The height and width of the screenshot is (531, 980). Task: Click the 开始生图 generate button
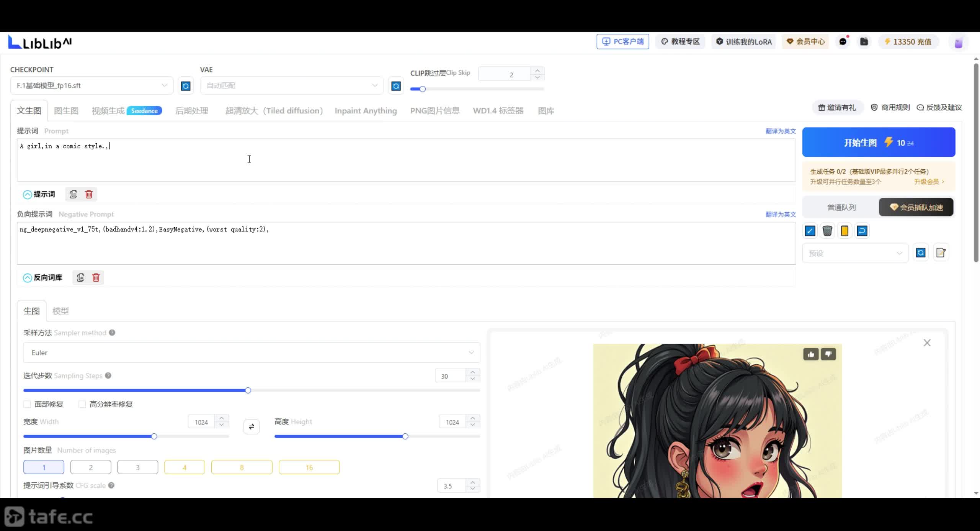coord(879,143)
